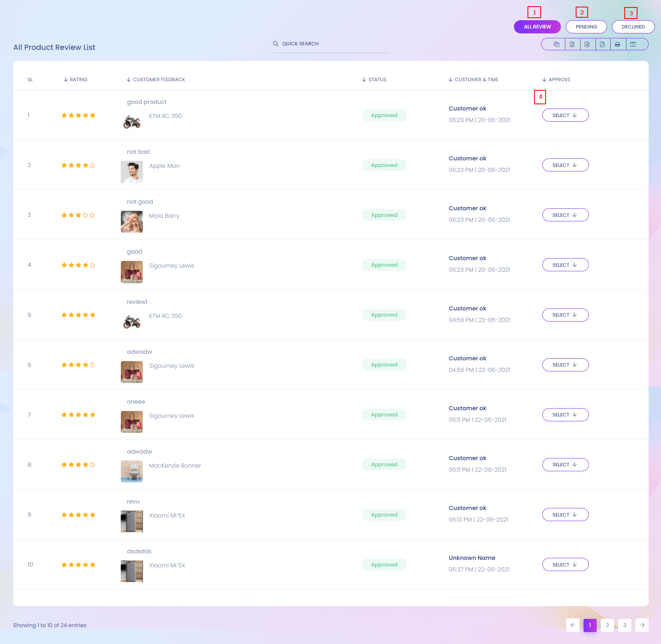
Task: Jump to page 3 of results
Action: coord(624,625)
